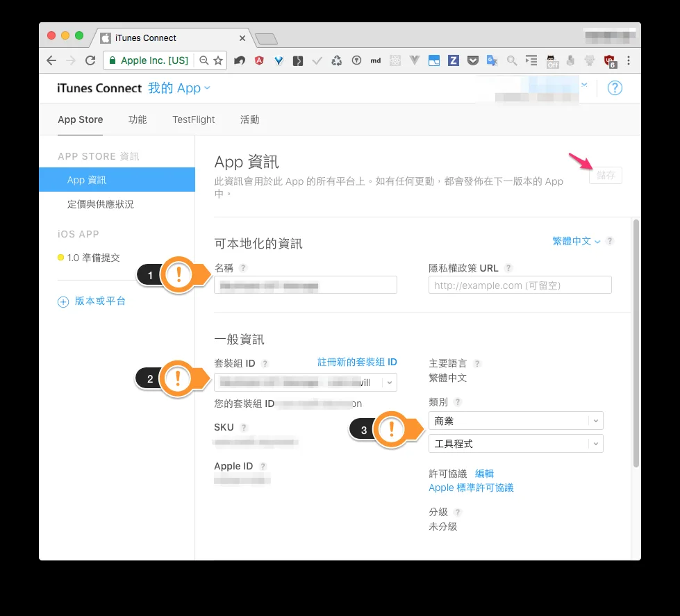The width and height of the screenshot is (680, 616).
Task: Close the iTunes Connect browser tab
Action: click(x=242, y=38)
